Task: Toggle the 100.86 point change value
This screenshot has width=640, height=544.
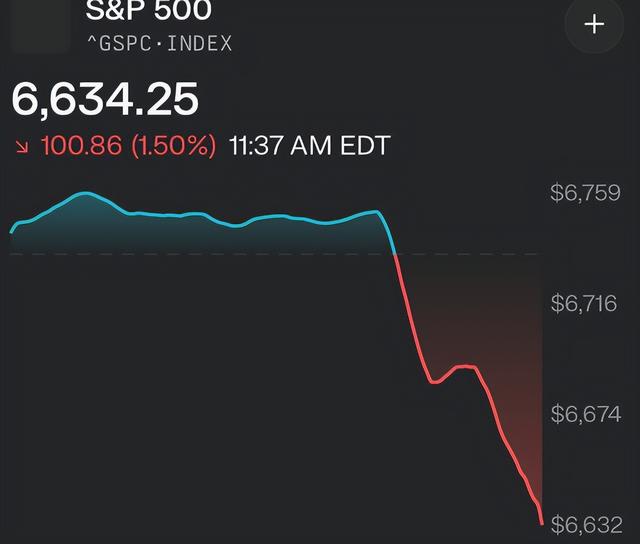Action: pyautogui.click(x=80, y=146)
